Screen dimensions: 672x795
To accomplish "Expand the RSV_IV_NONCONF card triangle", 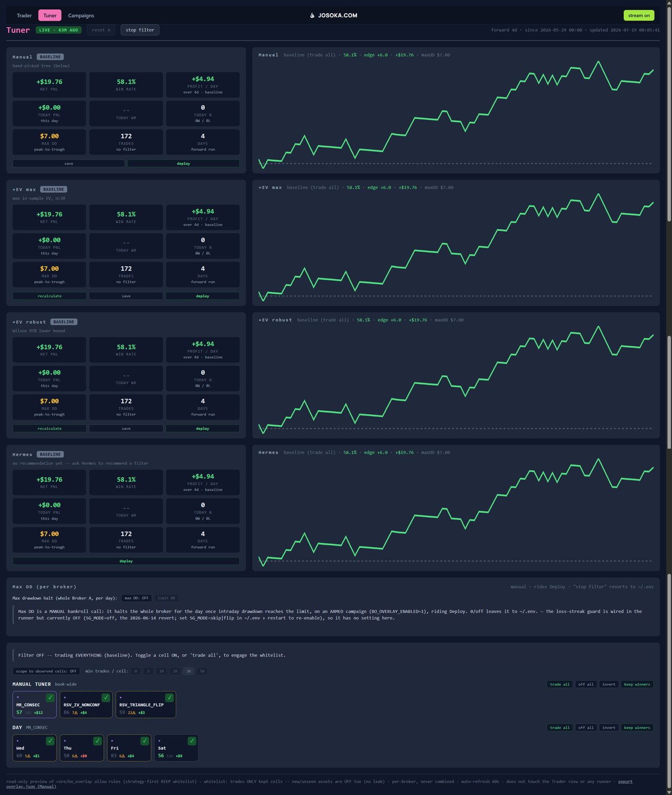I will pos(65,697).
